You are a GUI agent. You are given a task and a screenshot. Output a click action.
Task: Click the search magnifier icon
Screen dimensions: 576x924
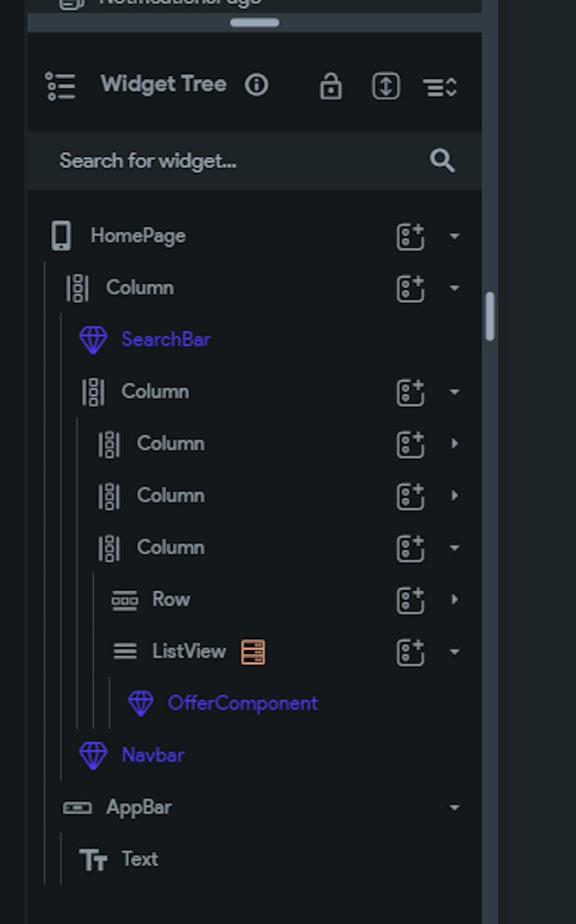442,160
